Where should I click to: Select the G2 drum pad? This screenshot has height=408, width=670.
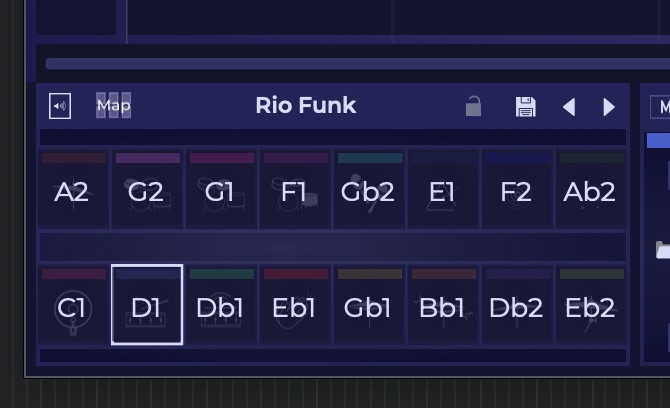tap(146, 193)
